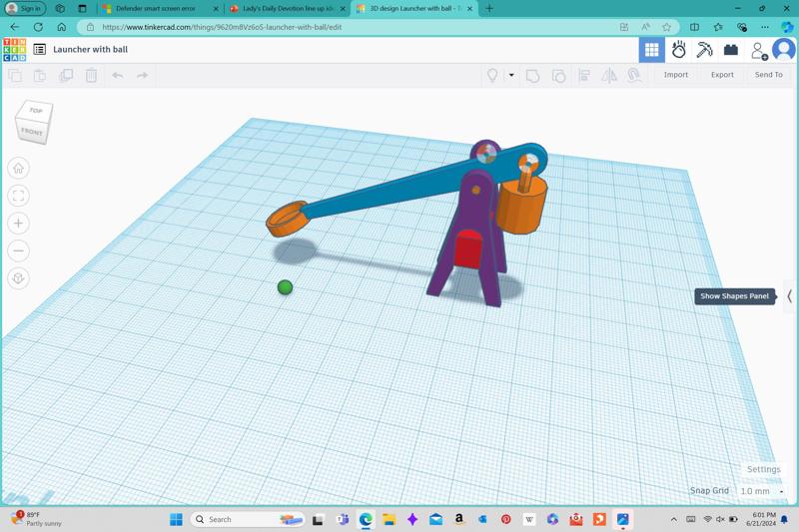
Task: Show hidden system tray icons chevron
Action: point(673,519)
